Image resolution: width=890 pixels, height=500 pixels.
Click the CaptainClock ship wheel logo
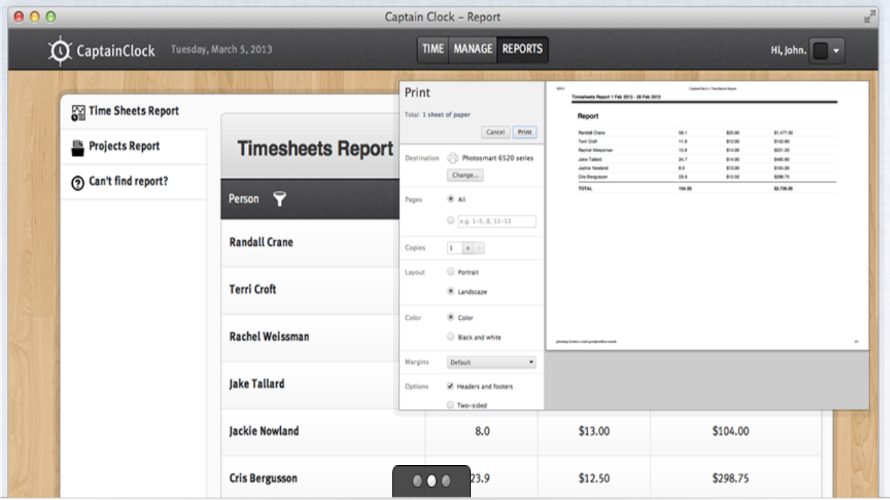60,51
